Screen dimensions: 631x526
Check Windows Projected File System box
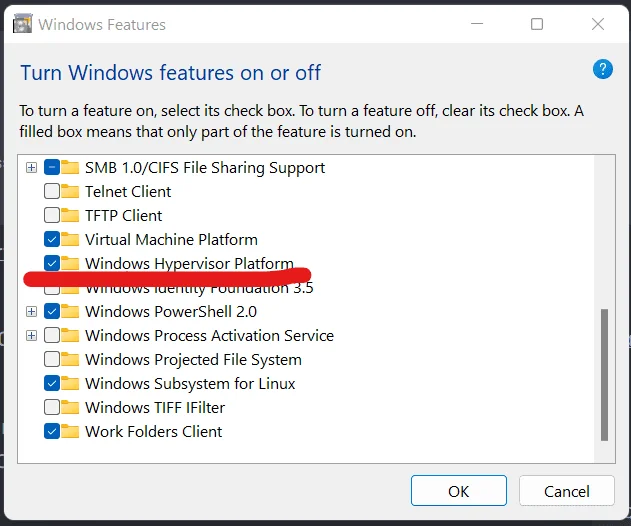(52, 359)
